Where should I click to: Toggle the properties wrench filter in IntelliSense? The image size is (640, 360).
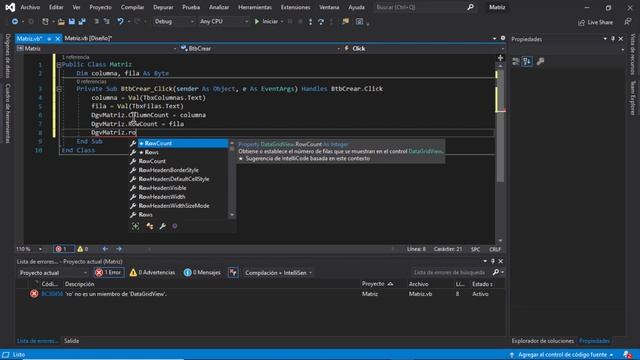point(162,226)
